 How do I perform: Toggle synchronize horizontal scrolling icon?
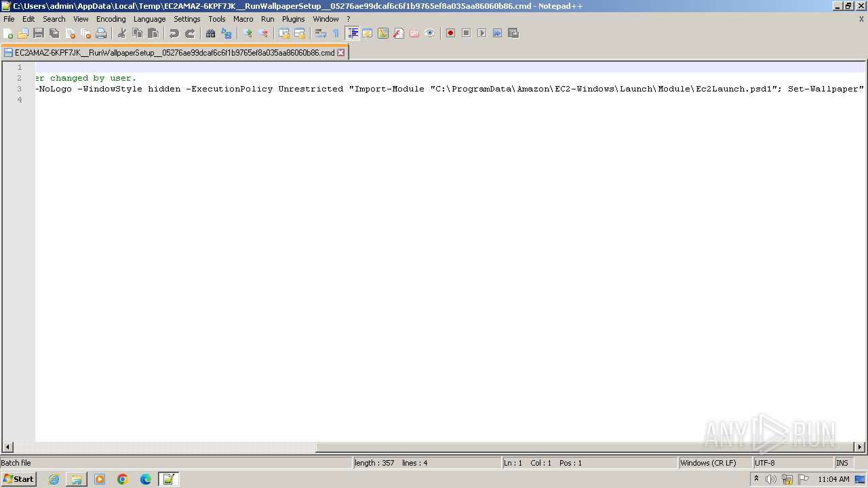point(300,33)
